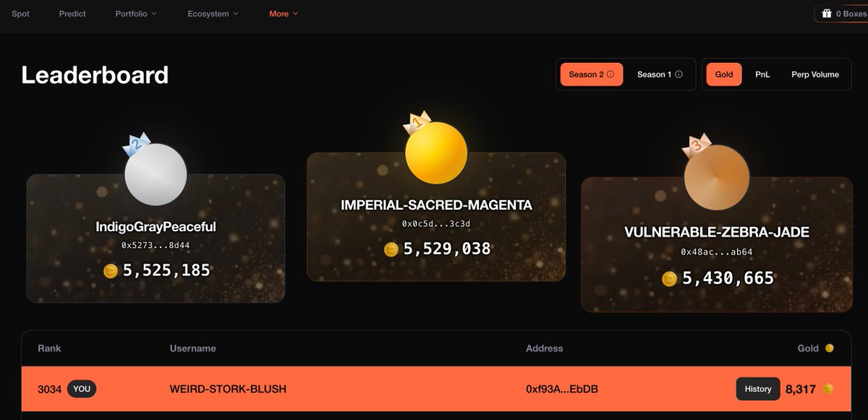868x420 pixels.
Task: Expand the Portfolio dropdown menu
Action: tap(136, 14)
